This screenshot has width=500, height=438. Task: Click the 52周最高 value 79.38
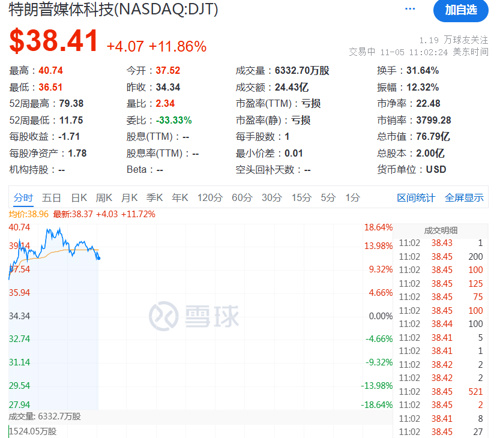click(x=71, y=104)
